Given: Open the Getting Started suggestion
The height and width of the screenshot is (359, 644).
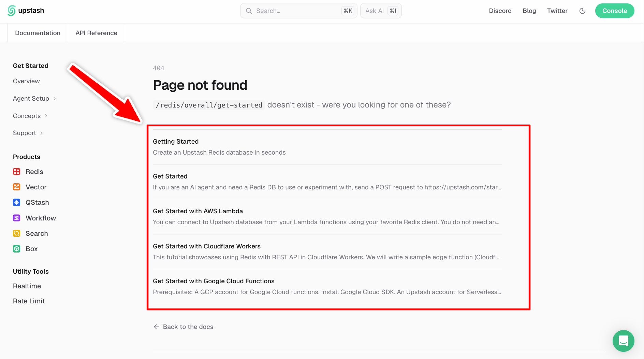Looking at the screenshot, I should click(x=327, y=147).
